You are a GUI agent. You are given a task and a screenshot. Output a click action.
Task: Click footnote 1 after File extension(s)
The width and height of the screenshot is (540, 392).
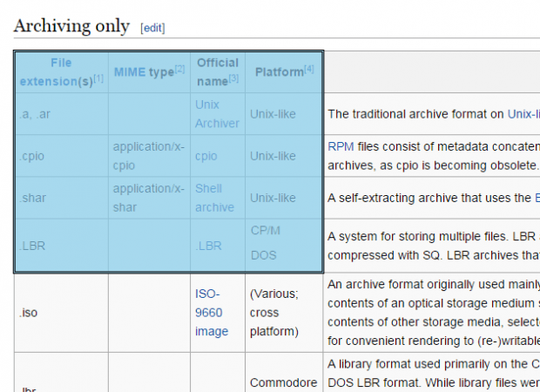(98, 79)
